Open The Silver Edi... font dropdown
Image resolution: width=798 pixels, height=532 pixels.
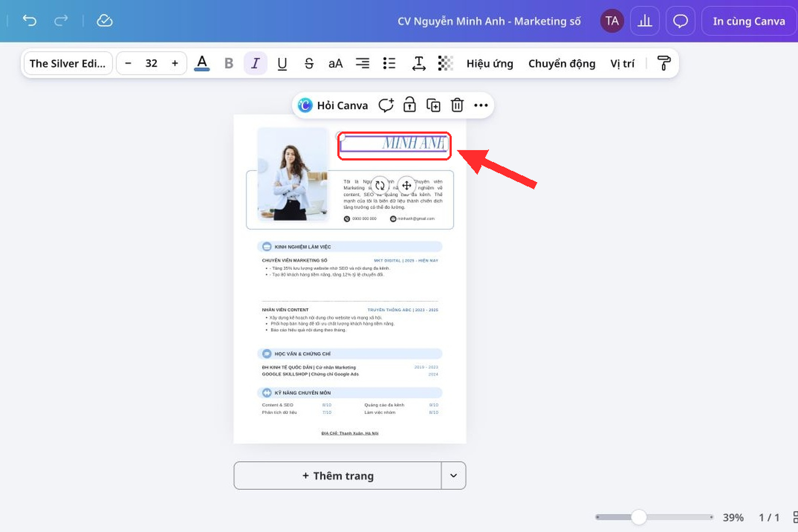pyautogui.click(x=68, y=63)
